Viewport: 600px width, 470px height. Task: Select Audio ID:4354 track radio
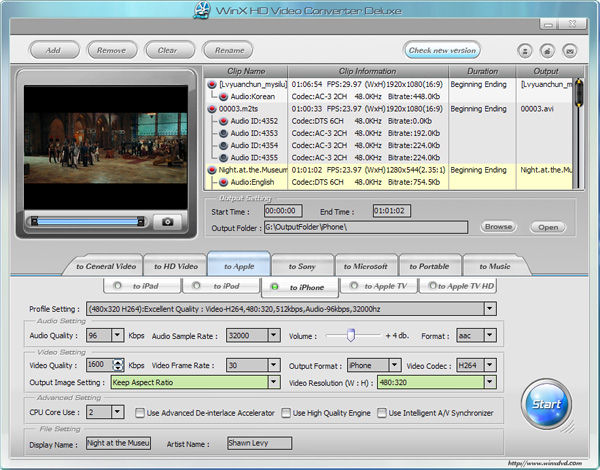tap(223, 145)
